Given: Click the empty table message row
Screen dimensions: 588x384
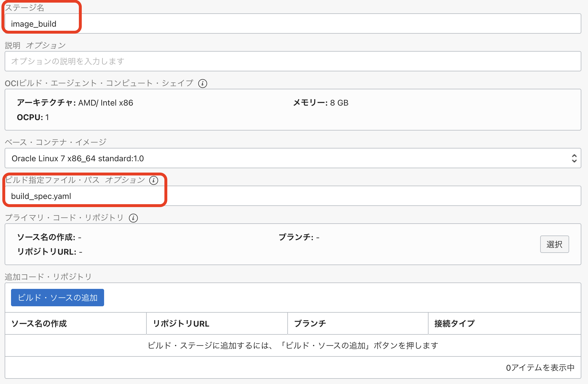Looking at the screenshot, I should 293,345.
